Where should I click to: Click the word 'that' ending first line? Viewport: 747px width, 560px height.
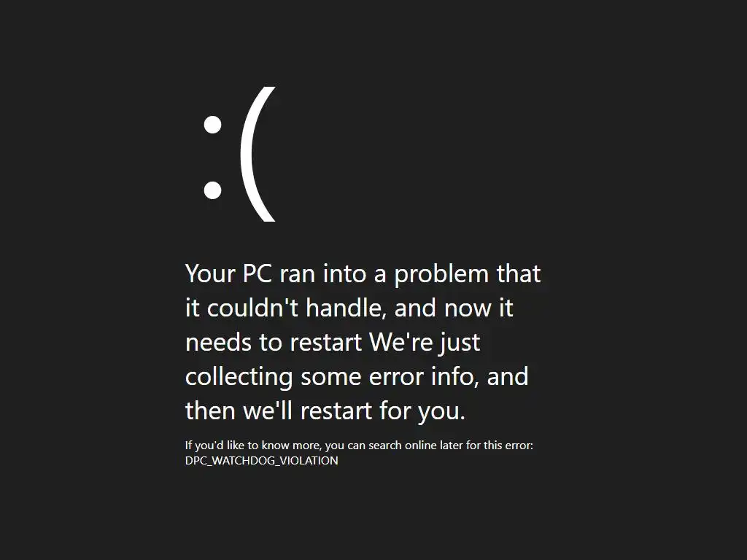(x=519, y=274)
